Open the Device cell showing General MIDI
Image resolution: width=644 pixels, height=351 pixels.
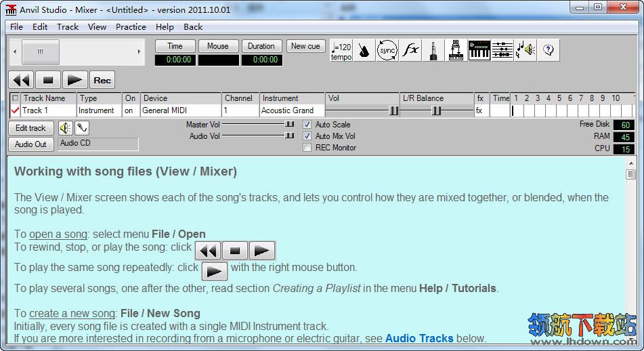(181, 110)
